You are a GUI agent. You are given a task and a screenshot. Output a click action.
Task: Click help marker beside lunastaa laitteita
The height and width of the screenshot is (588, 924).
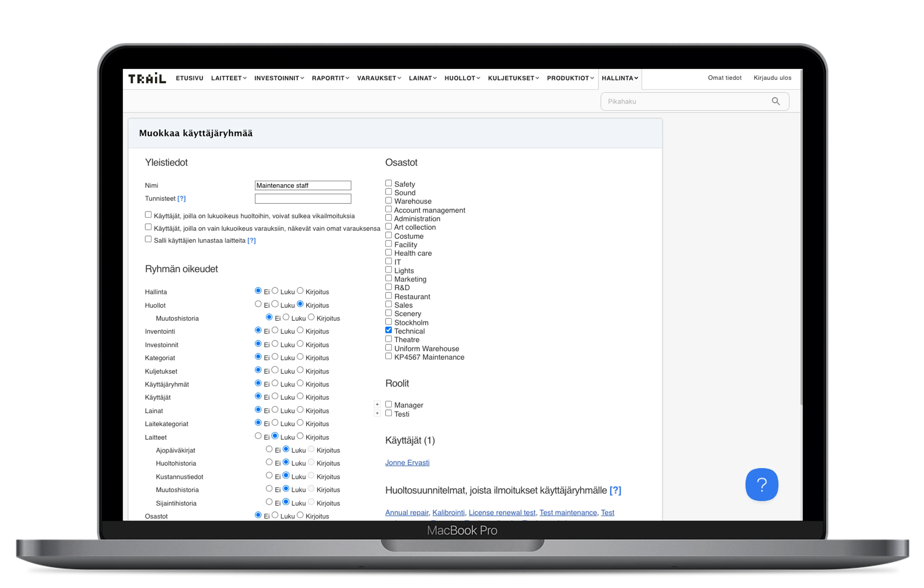click(251, 241)
